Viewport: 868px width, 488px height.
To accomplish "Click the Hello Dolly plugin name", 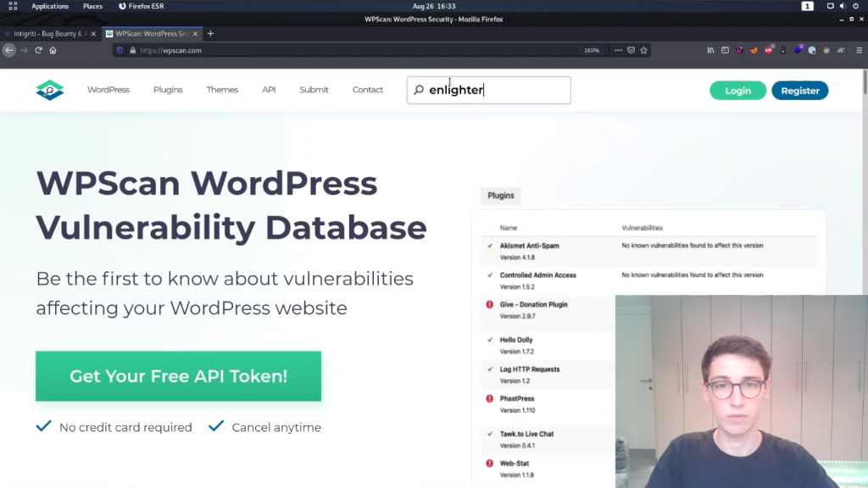I will [516, 340].
